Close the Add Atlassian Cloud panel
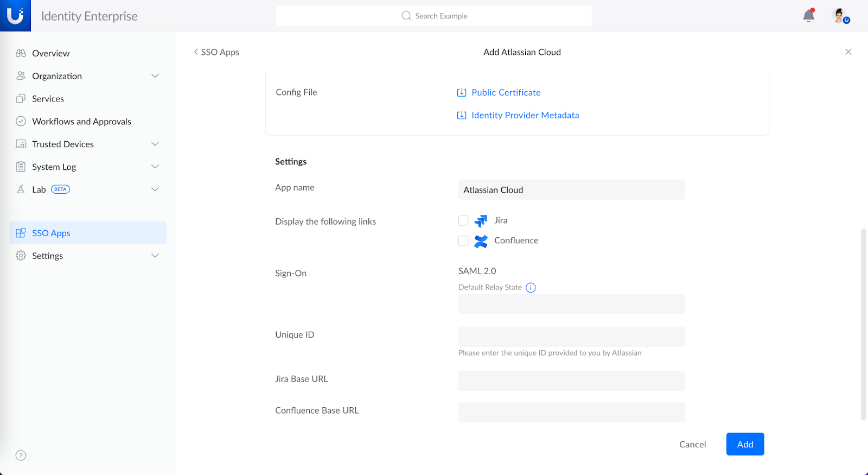The width and height of the screenshot is (868, 475). [848, 52]
